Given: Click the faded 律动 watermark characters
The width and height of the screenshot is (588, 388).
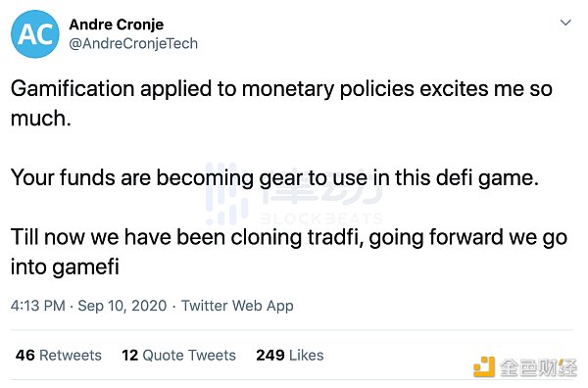Looking at the screenshot, I should (321, 187).
